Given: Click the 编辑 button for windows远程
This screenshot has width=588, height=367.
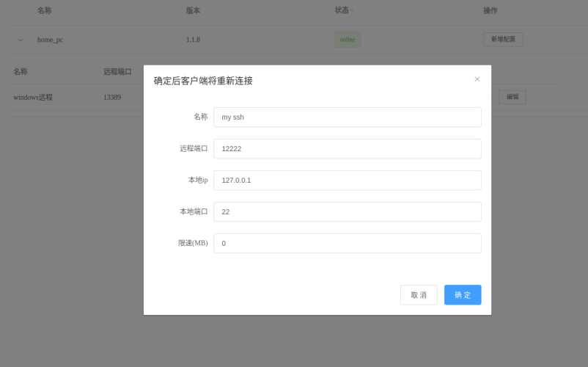Looking at the screenshot, I should click(x=512, y=97).
